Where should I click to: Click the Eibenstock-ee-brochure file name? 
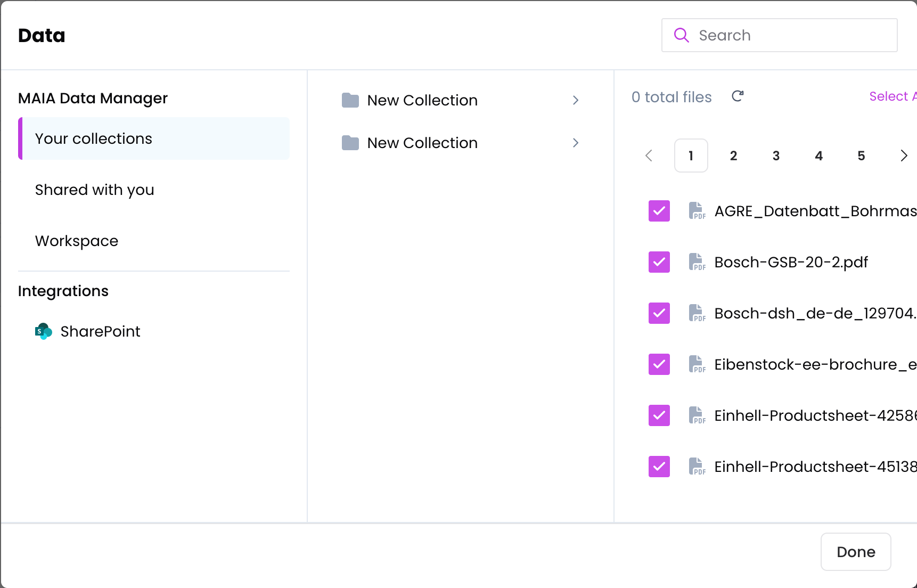coord(815,364)
